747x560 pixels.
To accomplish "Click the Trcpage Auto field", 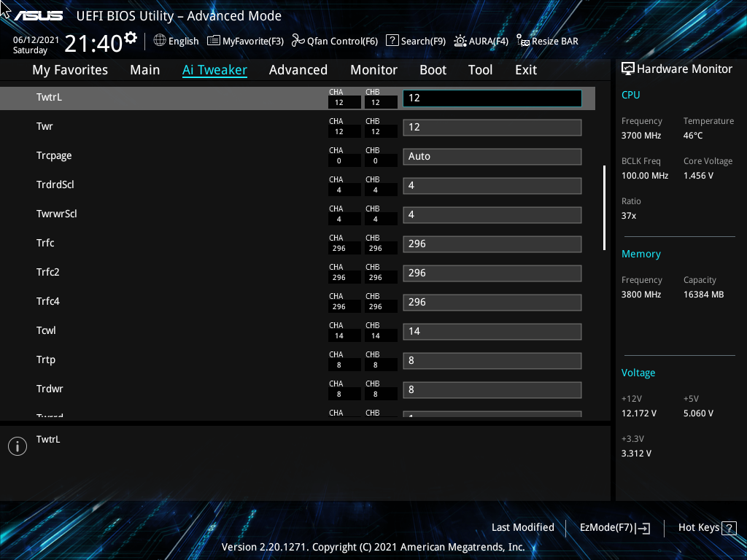I will 492,156.
